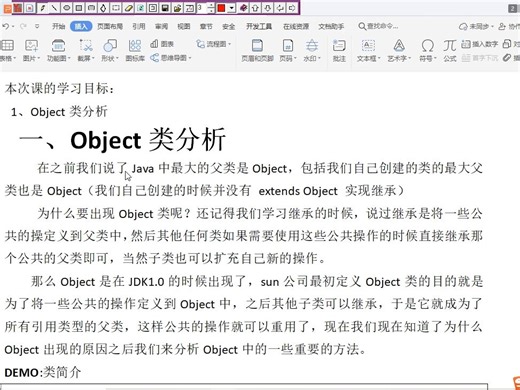This screenshot has height=390, width=520.
Task: Insert a chart with 图表
Action: pos(162,44)
